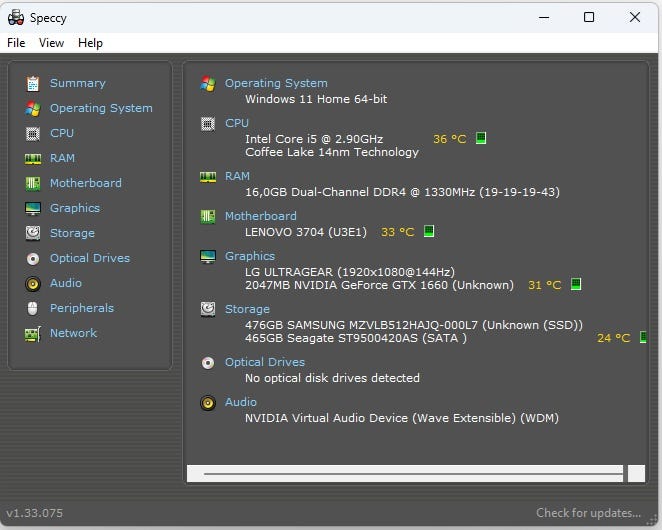Click the Audio speaker icon in sidebar

33,283
